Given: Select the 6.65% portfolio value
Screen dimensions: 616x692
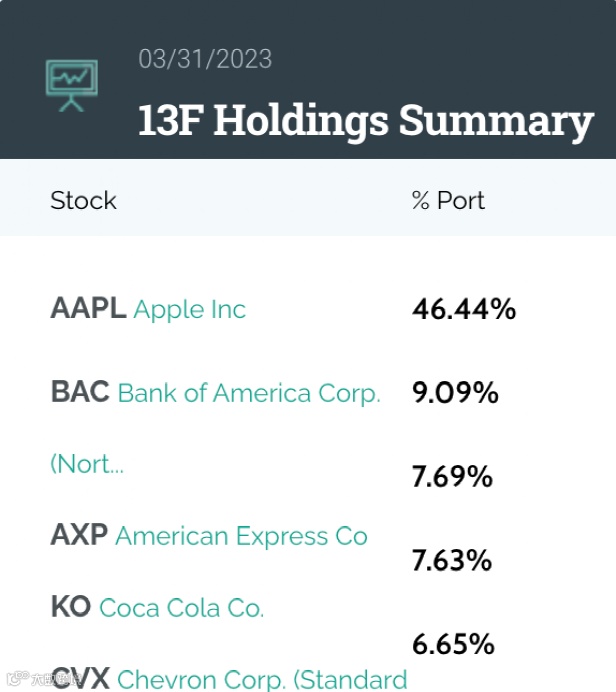Looking at the screenshot, I should [x=452, y=642].
